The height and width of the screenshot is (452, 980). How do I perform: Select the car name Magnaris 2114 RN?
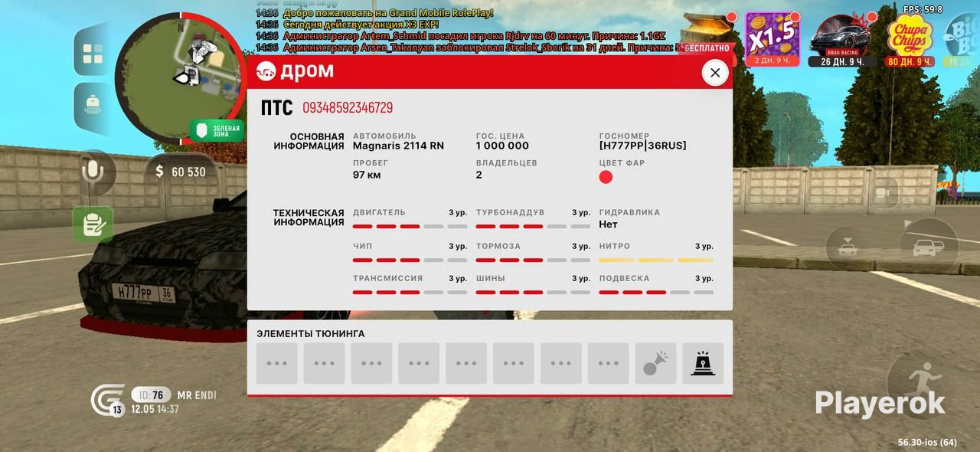398,146
